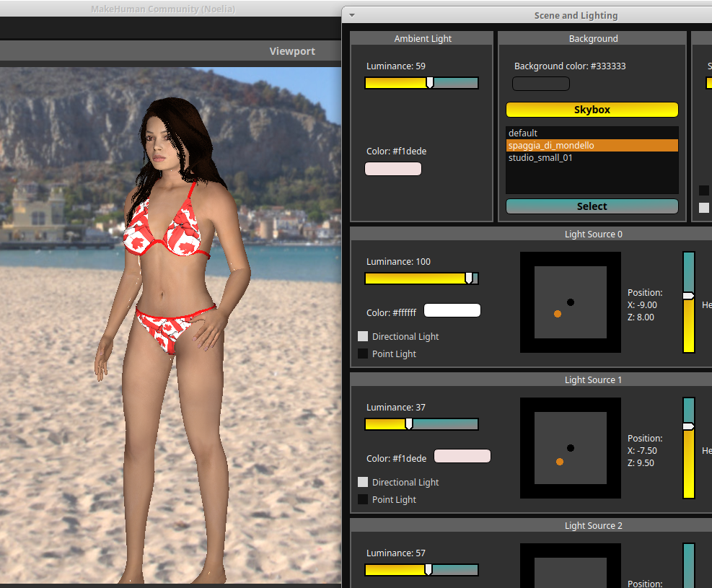This screenshot has height=588, width=712.
Task: Click the orange position dot in Light Source 1 pad
Action: tap(560, 462)
